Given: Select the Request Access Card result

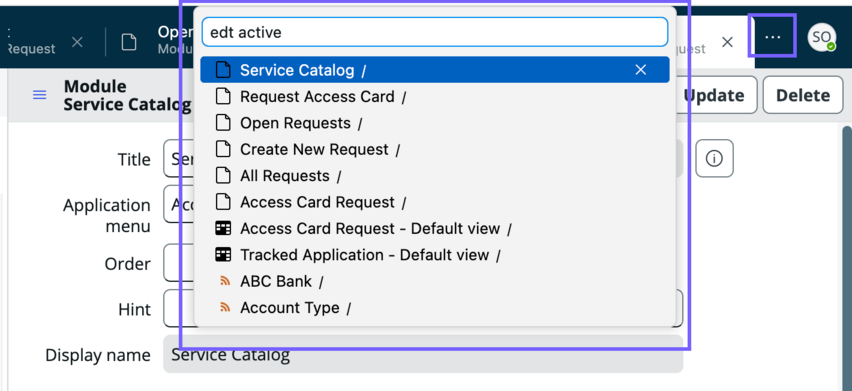Looking at the screenshot, I should coord(435,97).
